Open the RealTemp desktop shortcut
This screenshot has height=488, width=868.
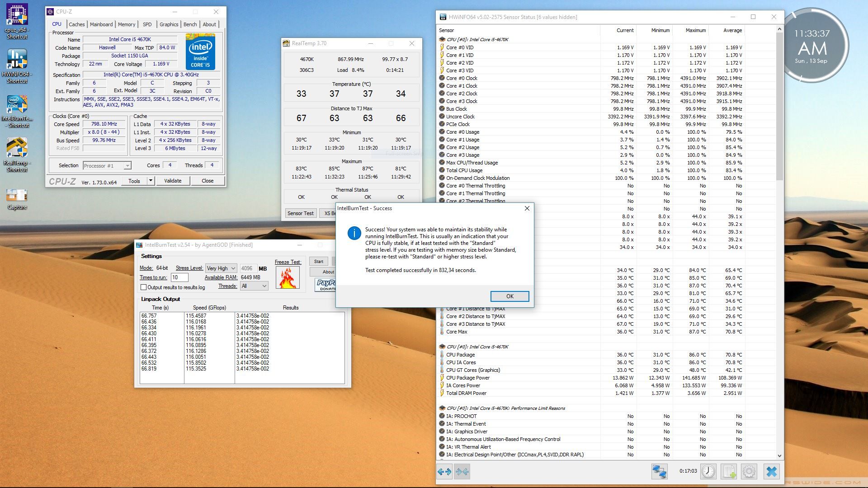click(17, 155)
